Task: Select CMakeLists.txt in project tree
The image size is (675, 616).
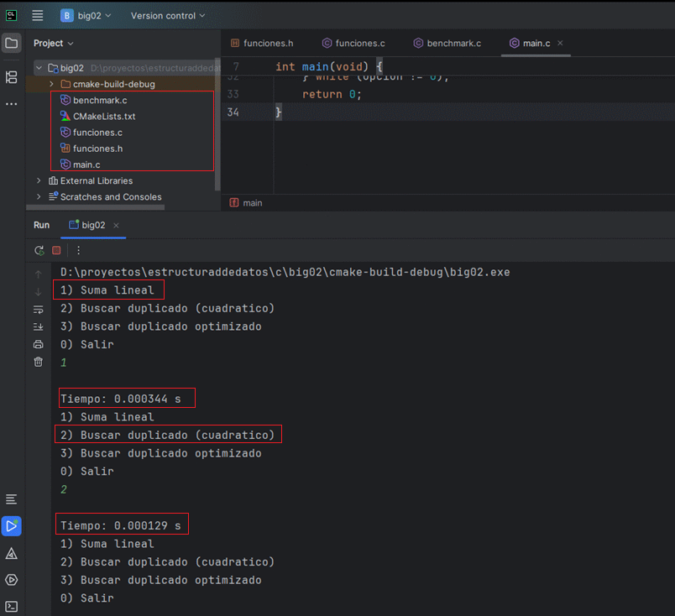Action: tap(103, 116)
